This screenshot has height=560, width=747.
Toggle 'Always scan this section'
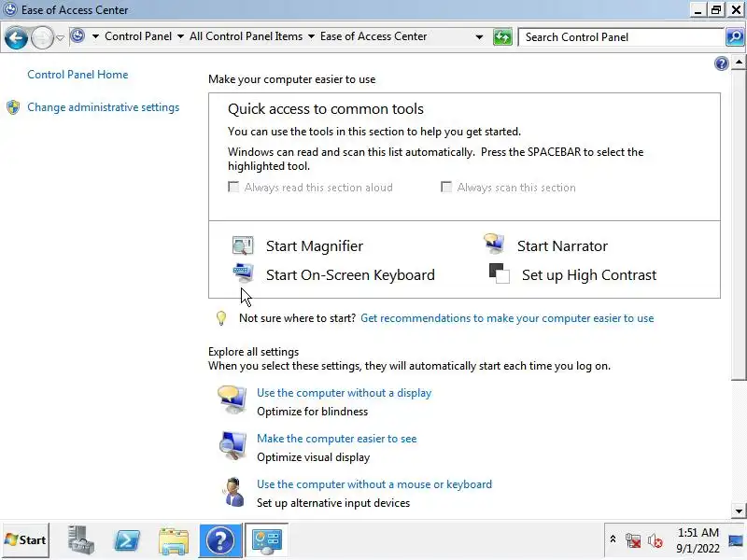click(446, 188)
